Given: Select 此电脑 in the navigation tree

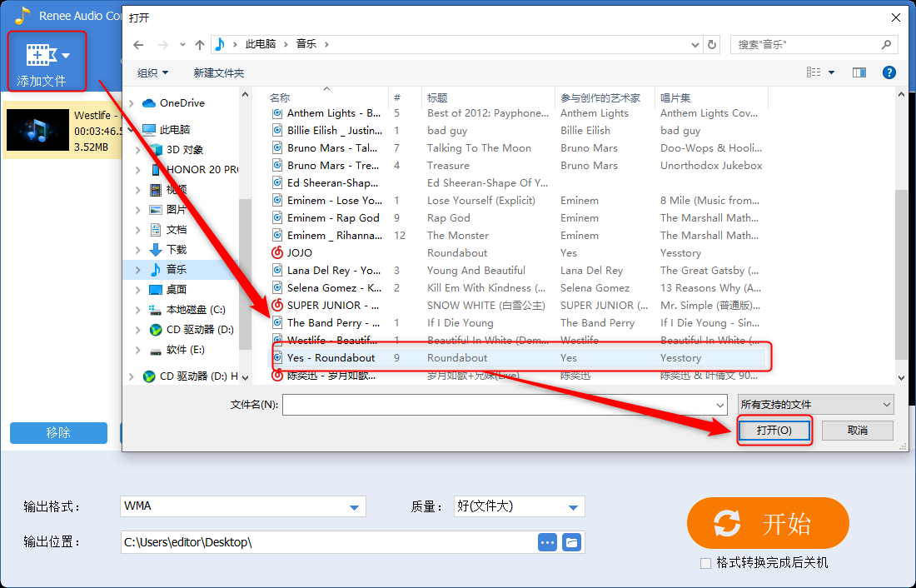Looking at the screenshot, I should click(x=174, y=129).
